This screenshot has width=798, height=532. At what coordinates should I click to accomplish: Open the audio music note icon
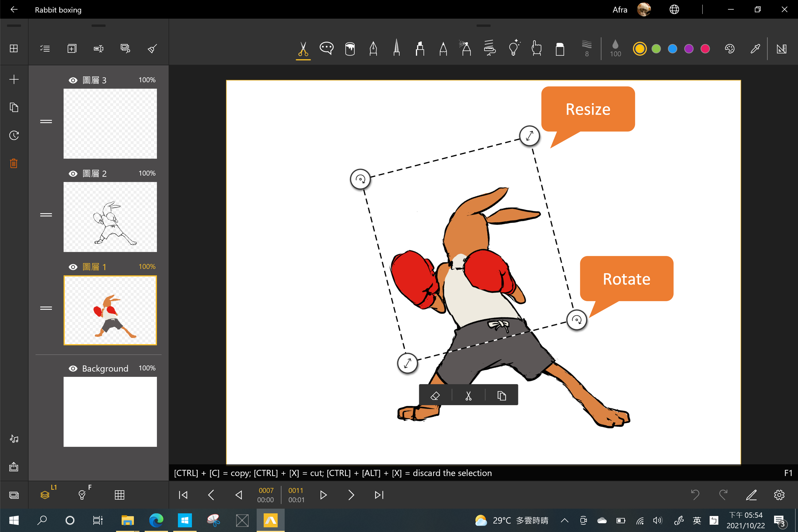pos(14,439)
